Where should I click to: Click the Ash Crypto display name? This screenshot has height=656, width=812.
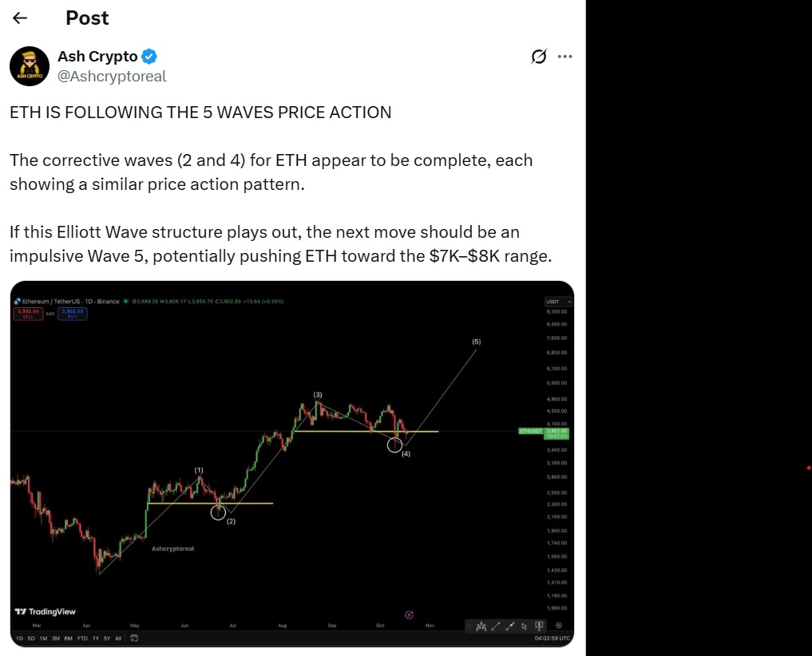tap(97, 57)
